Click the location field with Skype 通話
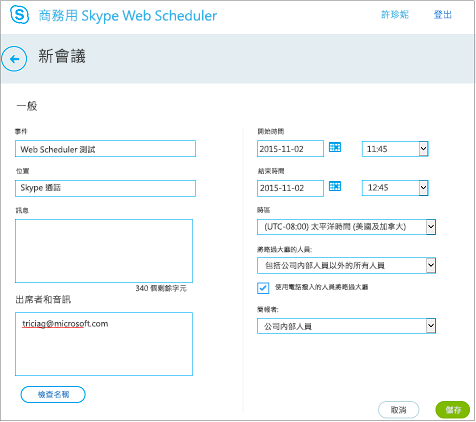The width and height of the screenshot is (476, 422). pos(105,188)
